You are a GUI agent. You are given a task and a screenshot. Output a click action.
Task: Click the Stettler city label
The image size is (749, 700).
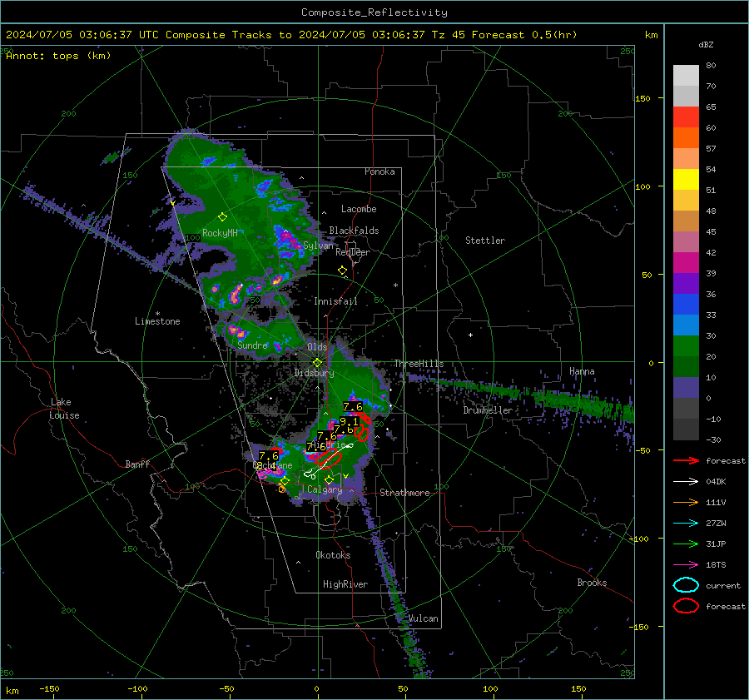click(x=485, y=241)
